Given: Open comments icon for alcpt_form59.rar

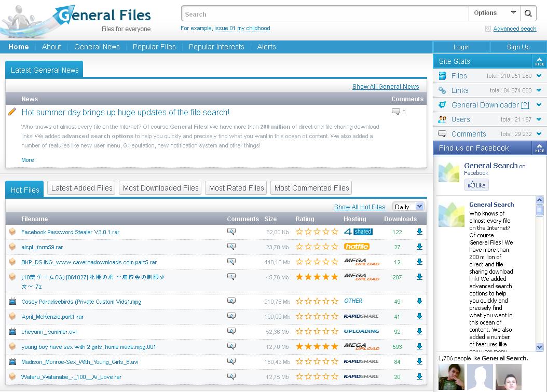Looking at the screenshot, I should pyautogui.click(x=231, y=247).
